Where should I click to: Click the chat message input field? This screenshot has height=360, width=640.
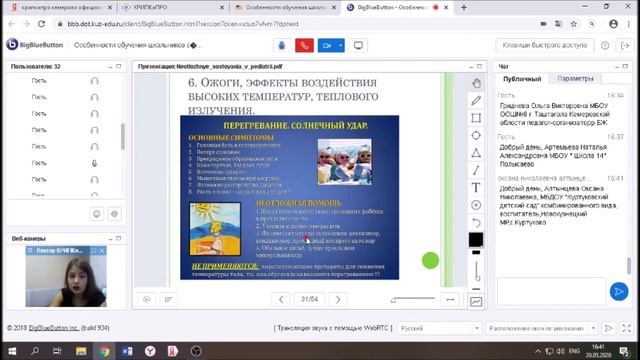tap(551, 291)
